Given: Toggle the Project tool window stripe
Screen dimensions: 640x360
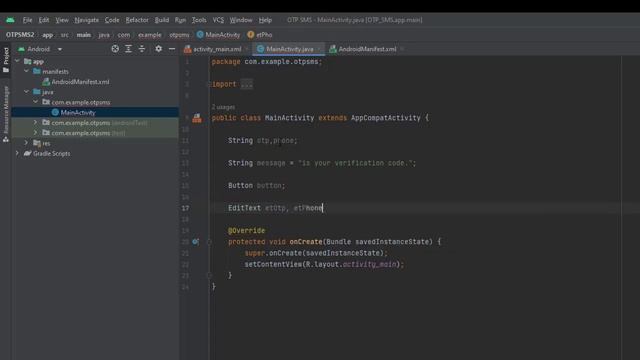Looking at the screenshot, I should point(6,60).
